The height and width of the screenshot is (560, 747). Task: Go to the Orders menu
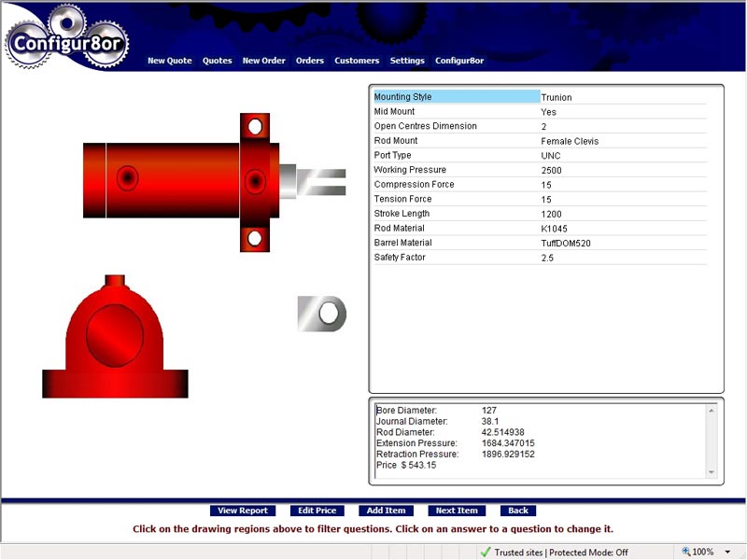pos(310,61)
